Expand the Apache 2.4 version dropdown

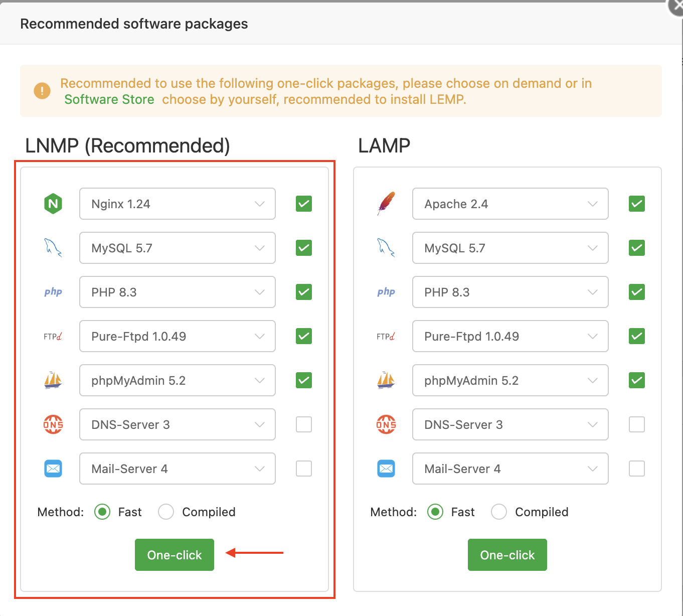[510, 204]
